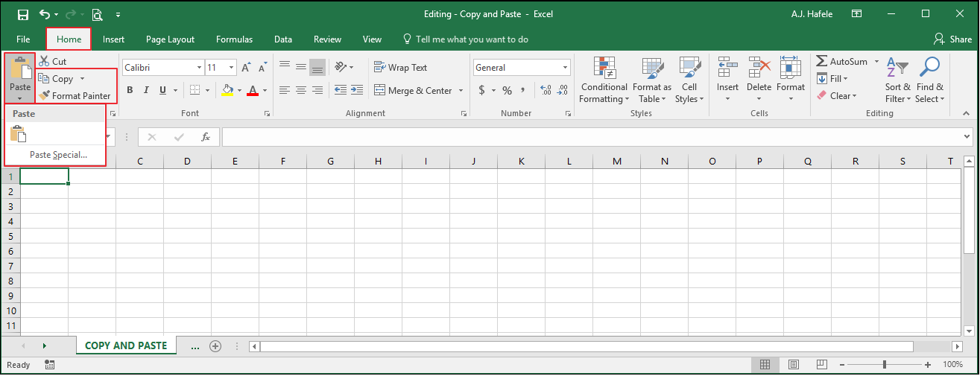
Task: Click AutoSum
Action: (842, 62)
